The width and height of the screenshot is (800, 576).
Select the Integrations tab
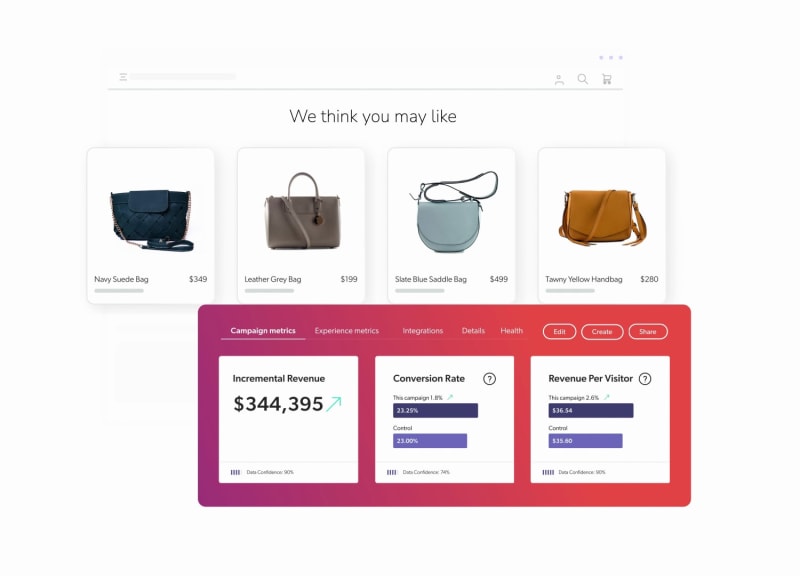pos(422,331)
